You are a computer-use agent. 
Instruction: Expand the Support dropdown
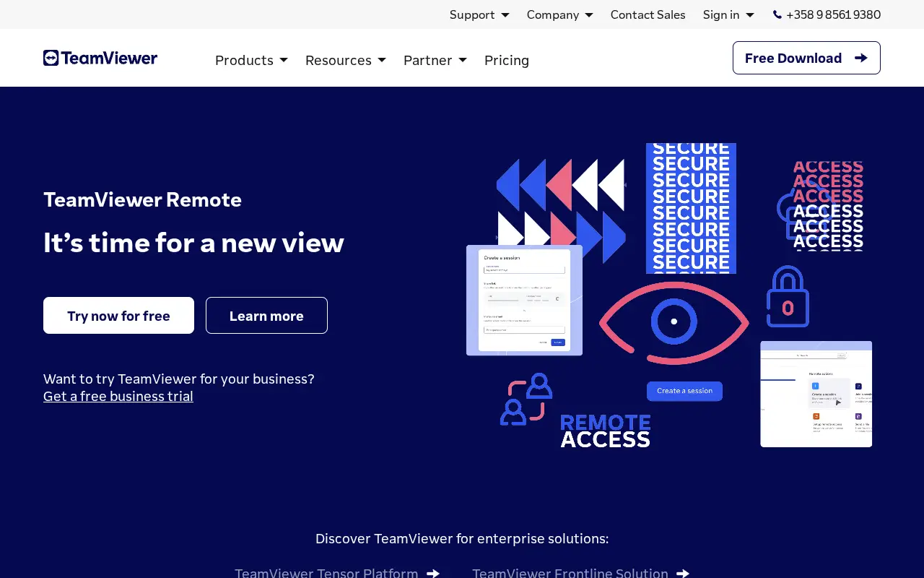[x=479, y=14]
